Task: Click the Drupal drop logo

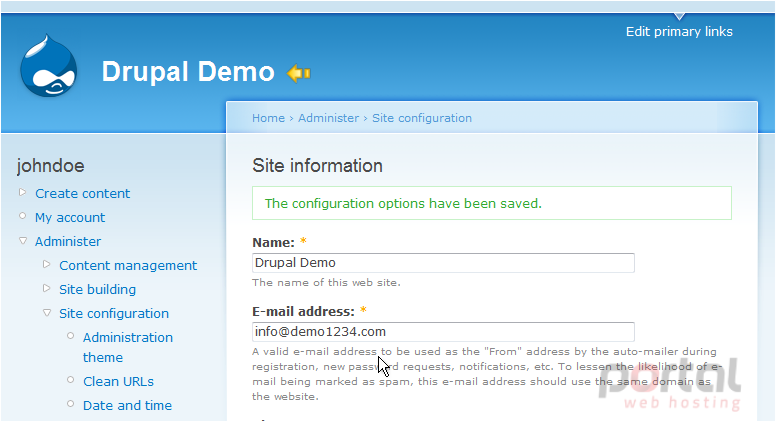Action: click(x=48, y=66)
